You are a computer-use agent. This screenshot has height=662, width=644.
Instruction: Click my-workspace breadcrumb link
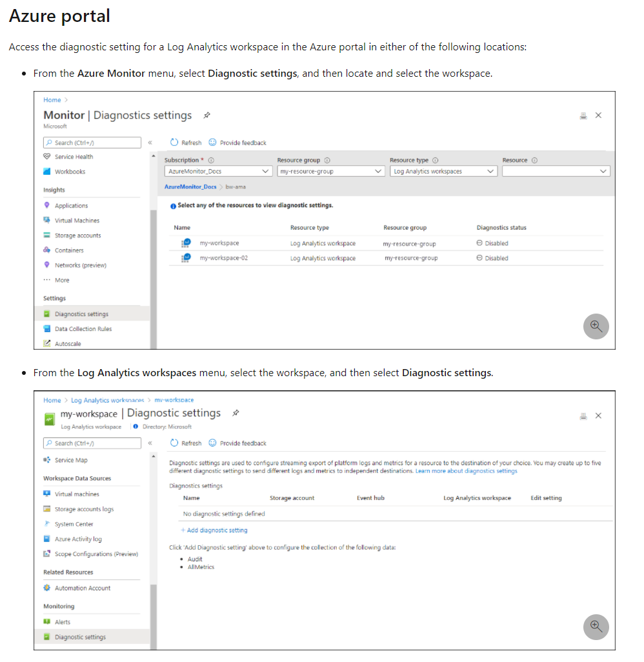(174, 400)
